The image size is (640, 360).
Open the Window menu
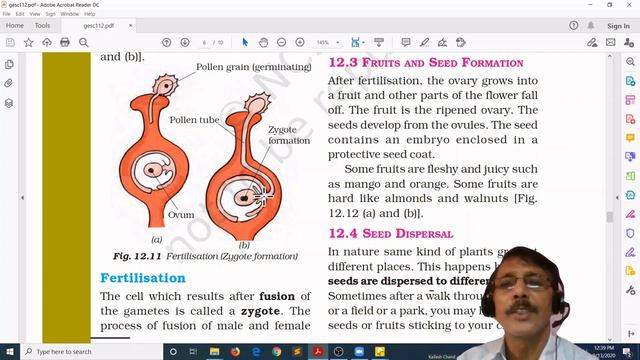click(x=69, y=14)
